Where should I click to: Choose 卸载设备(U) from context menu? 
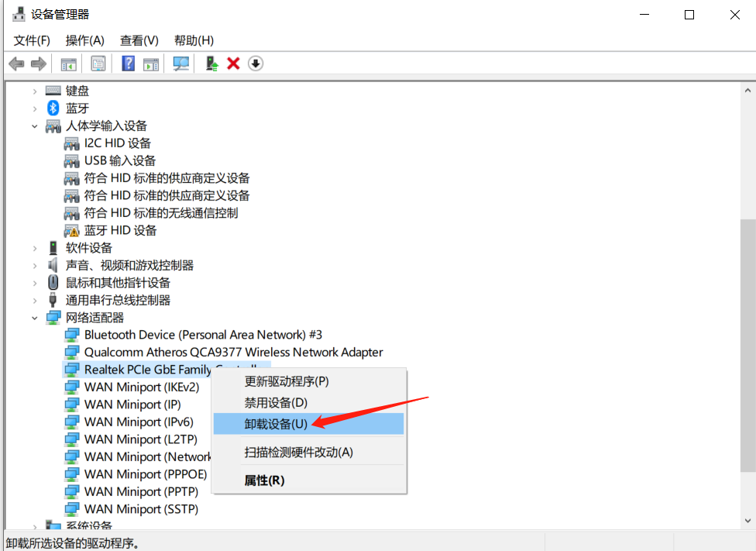(x=308, y=424)
